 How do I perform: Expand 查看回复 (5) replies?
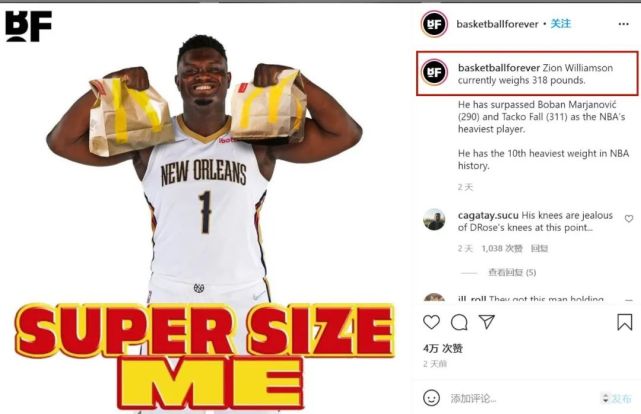[512, 272]
